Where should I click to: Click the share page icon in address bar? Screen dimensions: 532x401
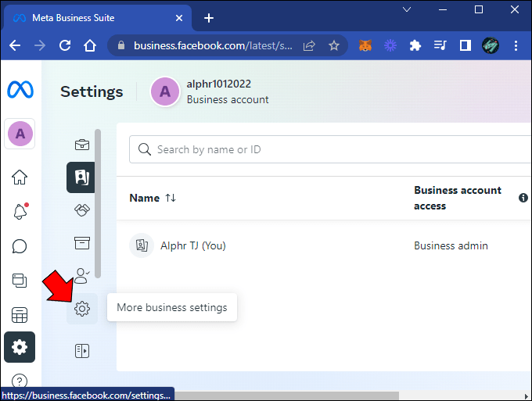(x=309, y=45)
